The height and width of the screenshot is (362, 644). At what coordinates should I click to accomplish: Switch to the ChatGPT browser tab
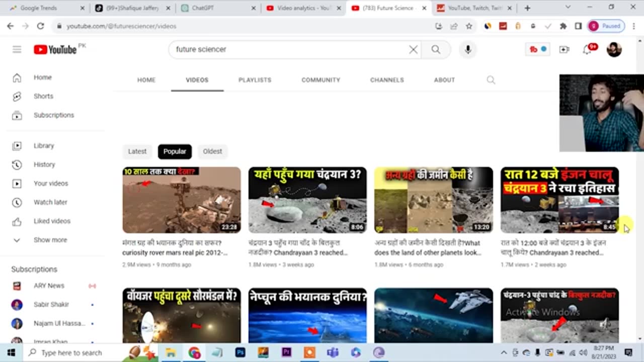coord(217,8)
